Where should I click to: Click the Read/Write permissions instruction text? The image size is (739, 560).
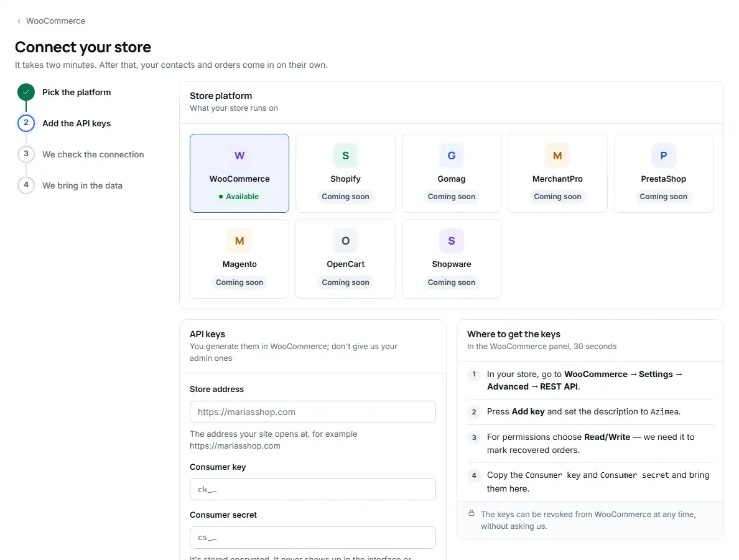[590, 444]
